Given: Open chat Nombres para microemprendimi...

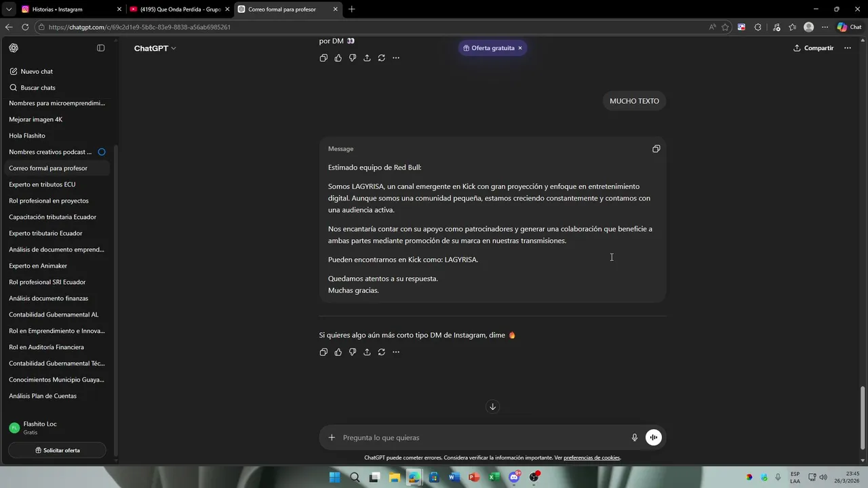Looking at the screenshot, I should pos(57,103).
